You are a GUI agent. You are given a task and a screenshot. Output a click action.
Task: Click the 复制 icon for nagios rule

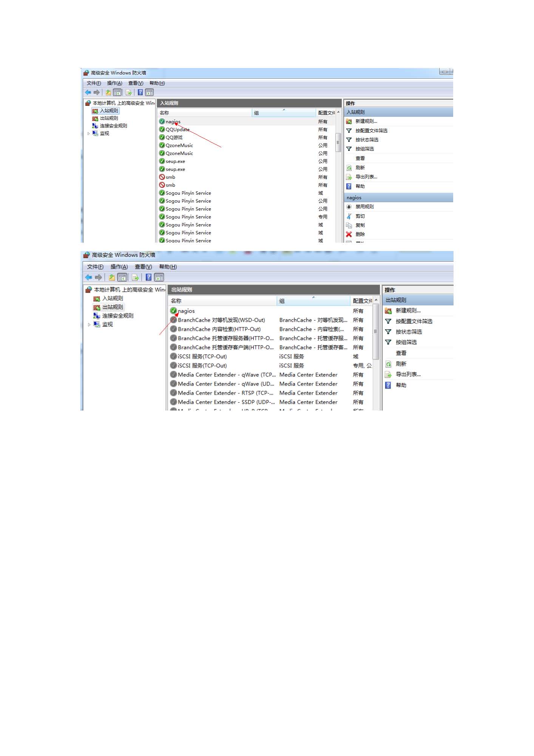pos(349,225)
